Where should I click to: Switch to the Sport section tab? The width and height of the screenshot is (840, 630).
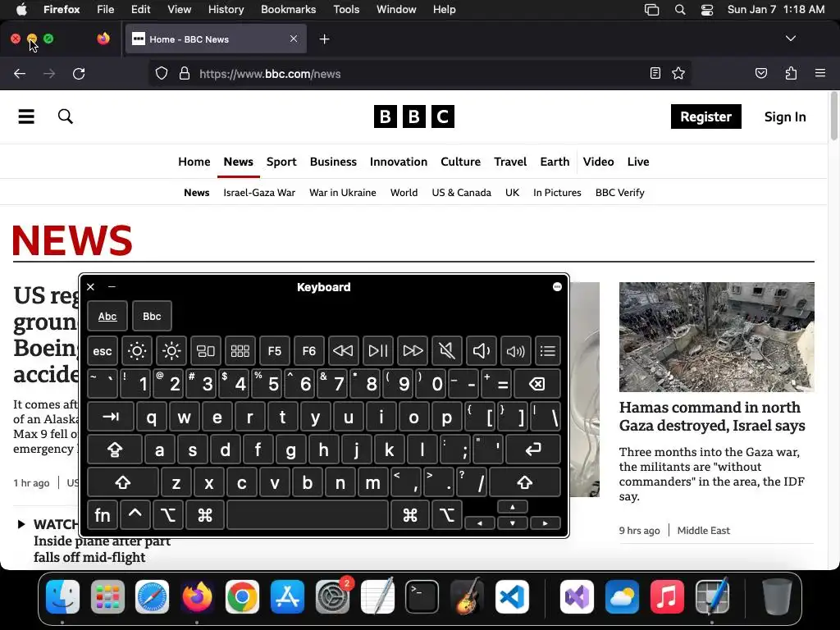[281, 162]
